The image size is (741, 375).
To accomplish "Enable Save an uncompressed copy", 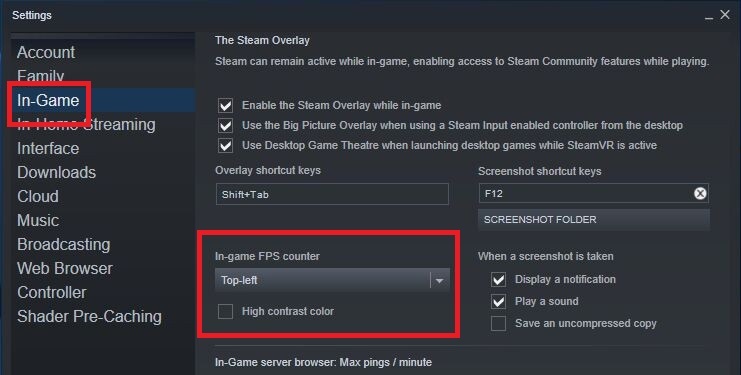I will pyautogui.click(x=499, y=324).
